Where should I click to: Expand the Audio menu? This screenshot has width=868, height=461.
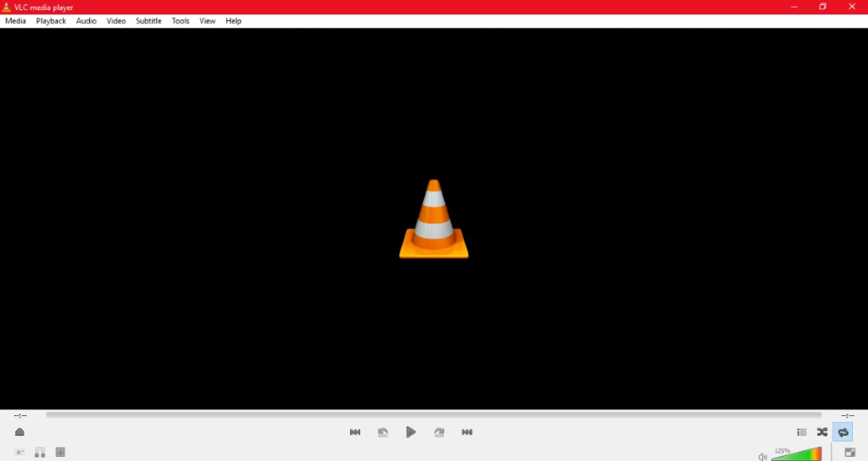click(x=86, y=21)
